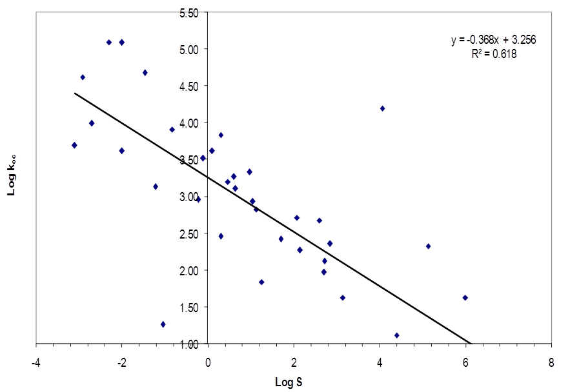
Task: Click the Log S x-axis title
Action: 289,382
